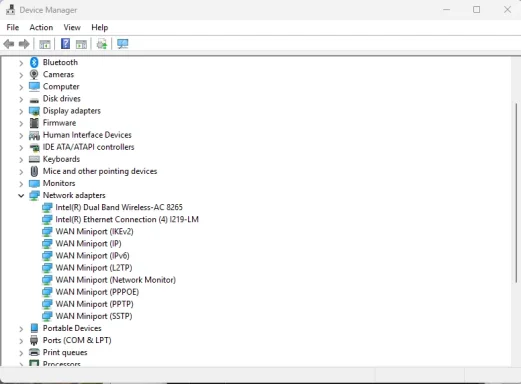
Task: Click the Device Manager title bar icon
Action: (x=10, y=10)
